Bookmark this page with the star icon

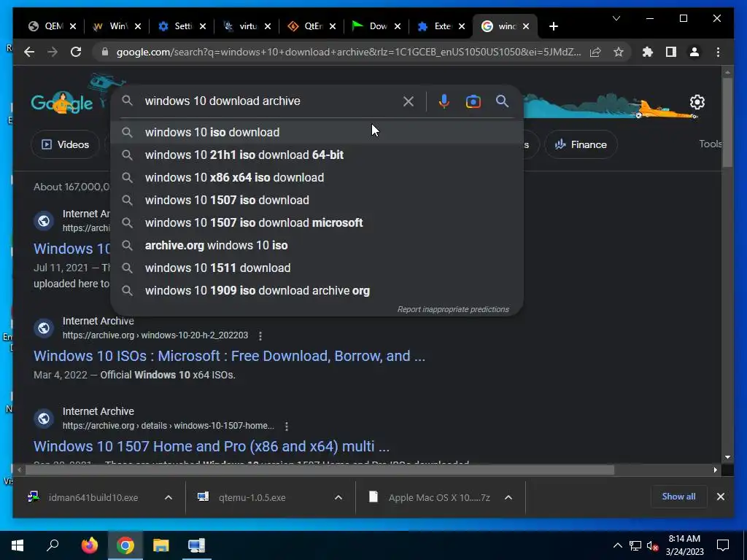[x=619, y=52]
